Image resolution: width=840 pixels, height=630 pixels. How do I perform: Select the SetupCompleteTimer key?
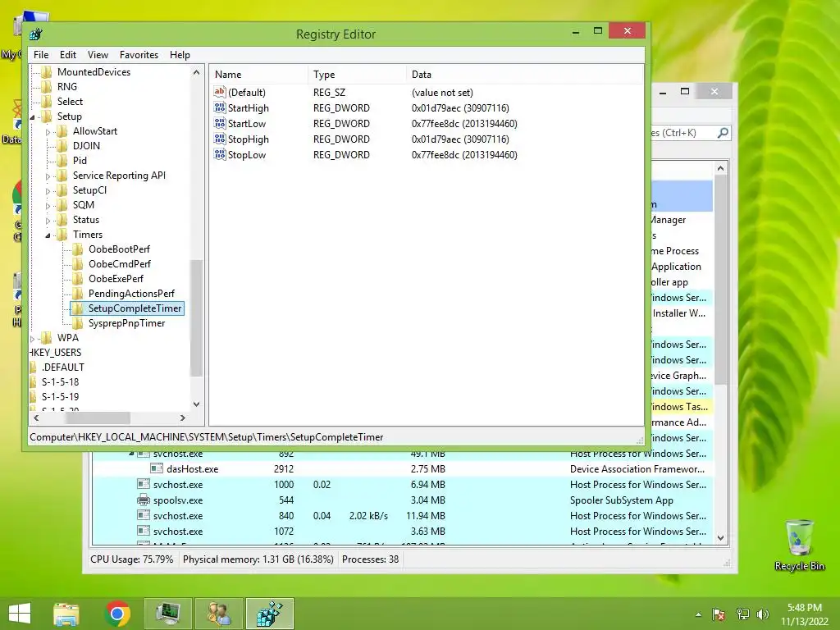pos(135,308)
